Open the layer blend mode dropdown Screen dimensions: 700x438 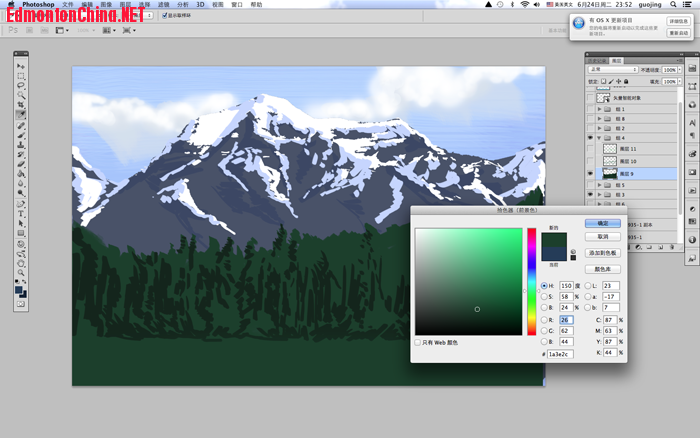point(611,69)
